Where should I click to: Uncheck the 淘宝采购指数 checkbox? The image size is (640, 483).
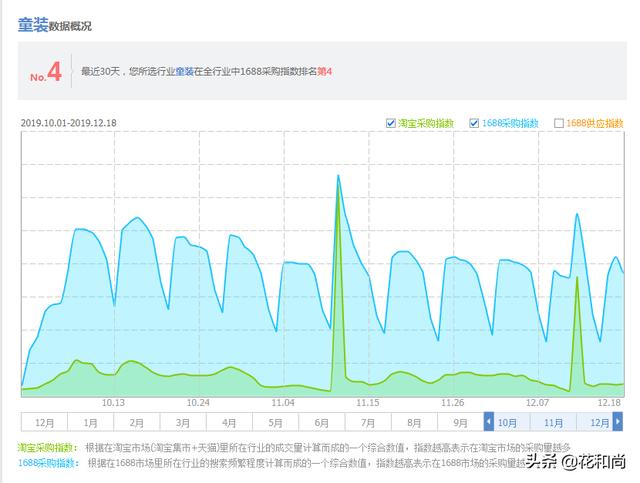click(391, 123)
